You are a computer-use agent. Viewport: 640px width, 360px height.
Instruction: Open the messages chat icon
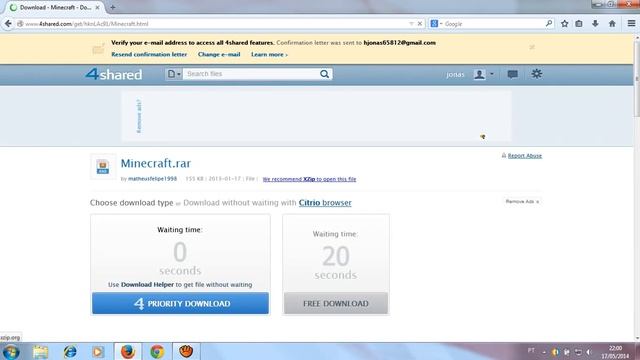tap(512, 74)
